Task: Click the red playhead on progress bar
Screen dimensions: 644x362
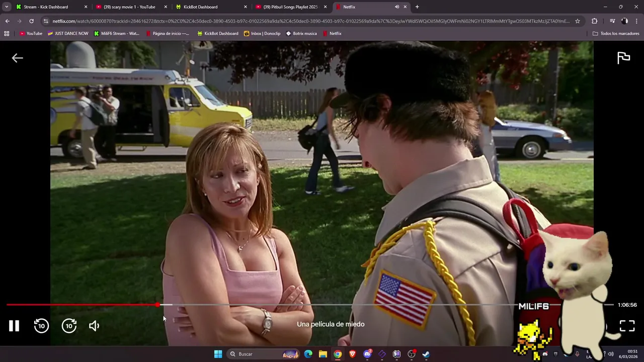Action: (157, 305)
